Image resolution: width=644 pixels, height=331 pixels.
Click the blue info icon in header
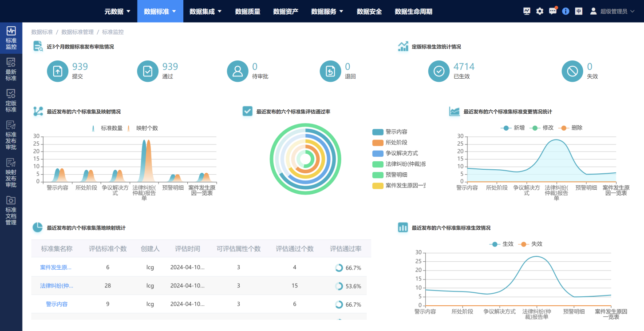[x=565, y=11]
